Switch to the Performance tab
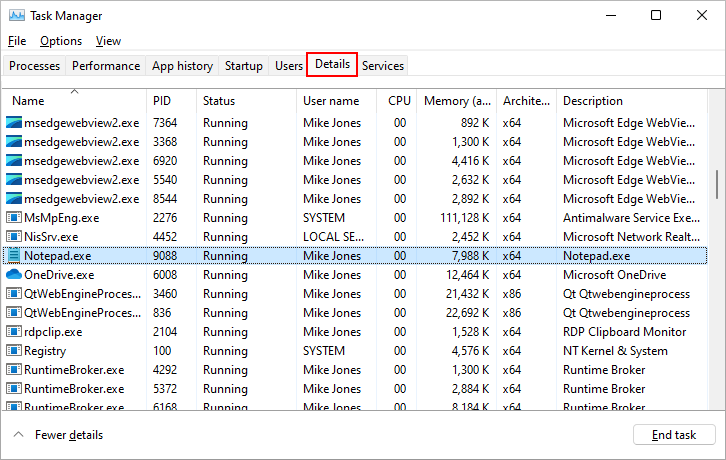The height and width of the screenshot is (460, 726). tap(106, 66)
